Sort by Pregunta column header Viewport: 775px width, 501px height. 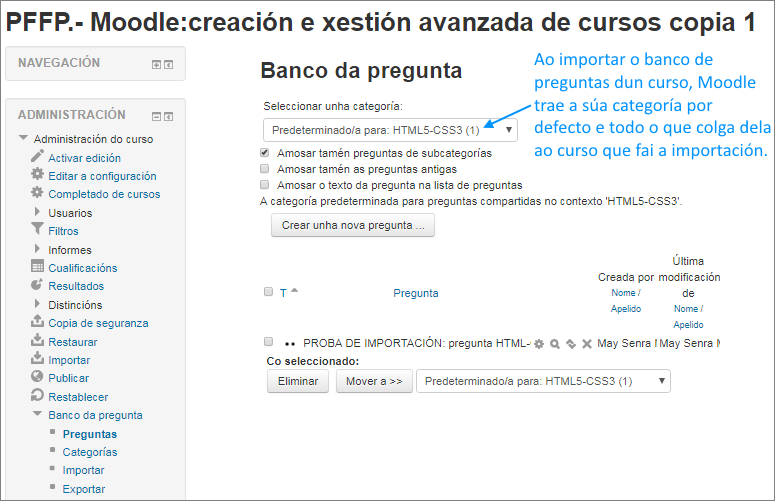[x=416, y=293]
